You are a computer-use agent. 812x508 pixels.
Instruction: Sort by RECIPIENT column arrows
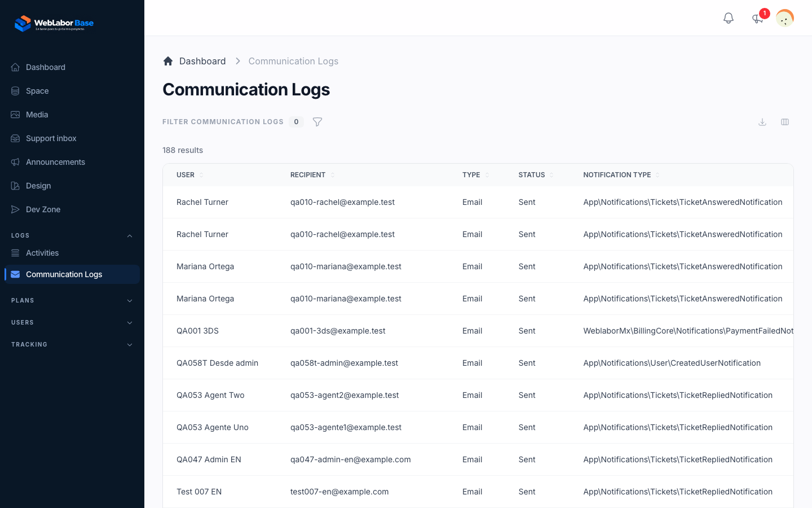pos(333,175)
